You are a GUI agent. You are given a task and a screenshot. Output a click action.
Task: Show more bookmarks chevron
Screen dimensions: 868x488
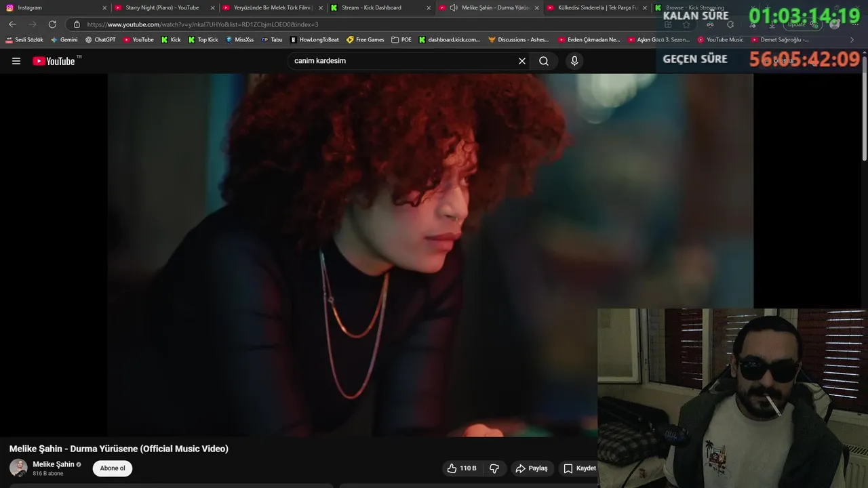(x=852, y=40)
